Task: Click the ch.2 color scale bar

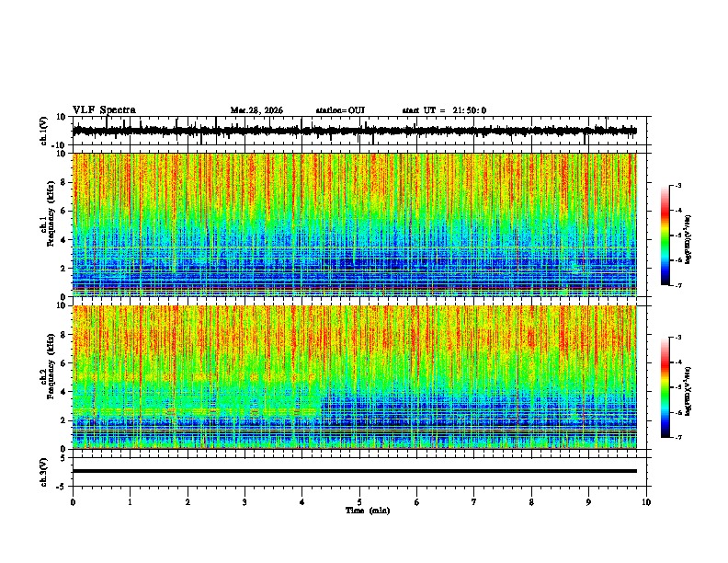Action: point(665,387)
